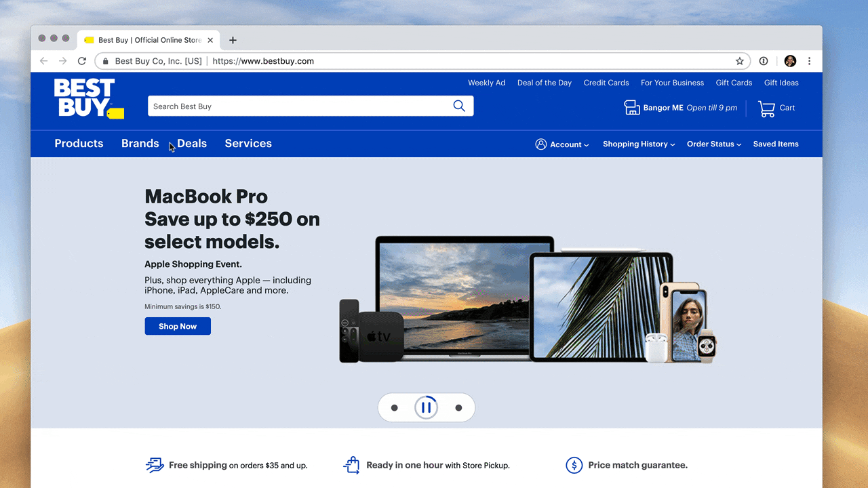Click the extension icon beside profile avatar
868x488 pixels.
[x=764, y=61]
